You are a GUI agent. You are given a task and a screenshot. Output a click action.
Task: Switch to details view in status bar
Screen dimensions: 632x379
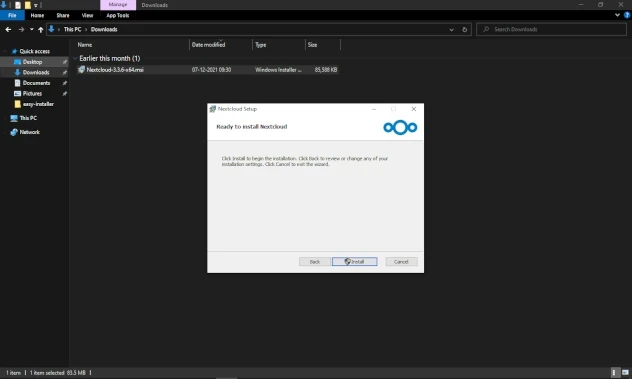click(614, 373)
